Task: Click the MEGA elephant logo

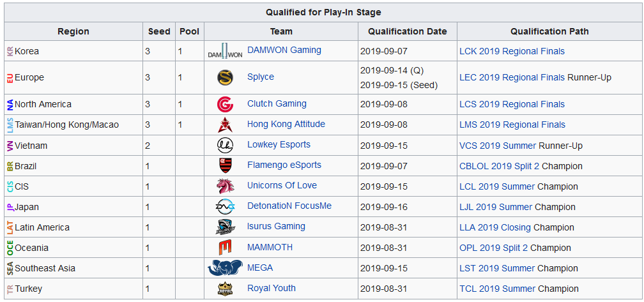Action: pyautogui.click(x=225, y=268)
